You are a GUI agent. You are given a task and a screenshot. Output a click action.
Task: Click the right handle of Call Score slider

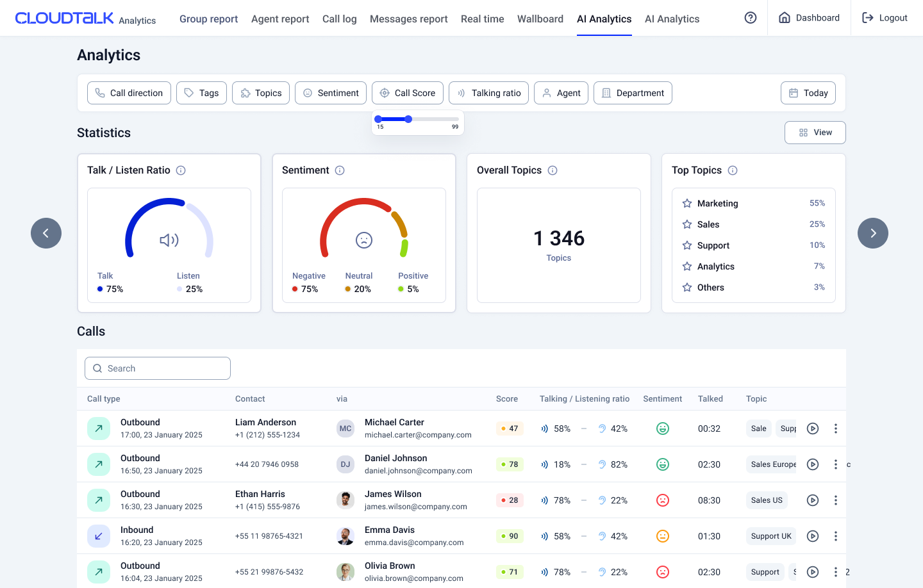click(408, 119)
